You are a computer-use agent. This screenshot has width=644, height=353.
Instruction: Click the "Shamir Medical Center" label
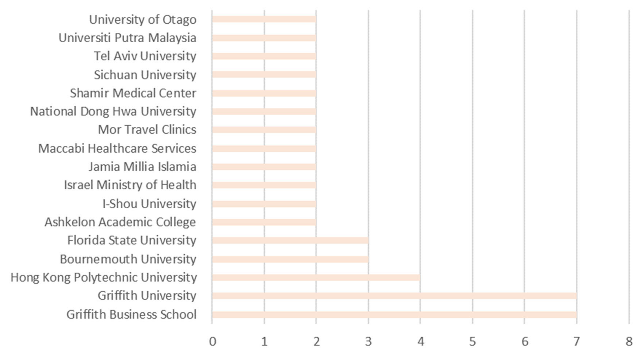[x=133, y=93]
